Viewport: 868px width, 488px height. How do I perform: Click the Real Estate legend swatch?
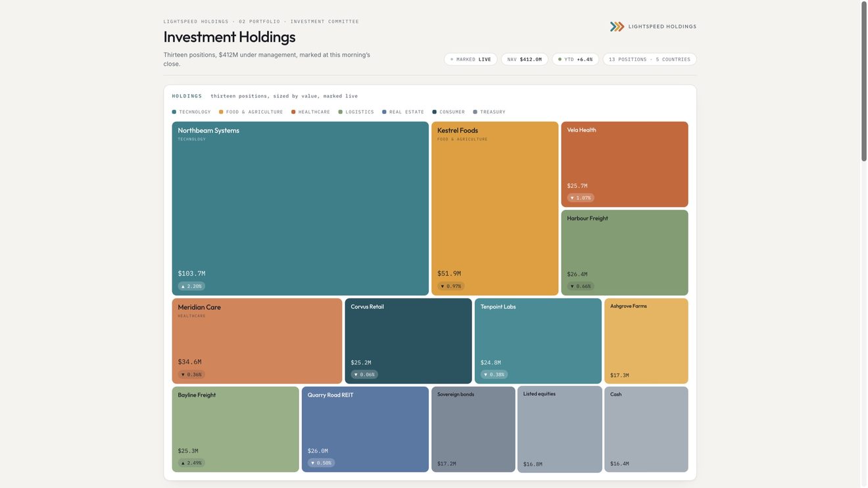384,112
